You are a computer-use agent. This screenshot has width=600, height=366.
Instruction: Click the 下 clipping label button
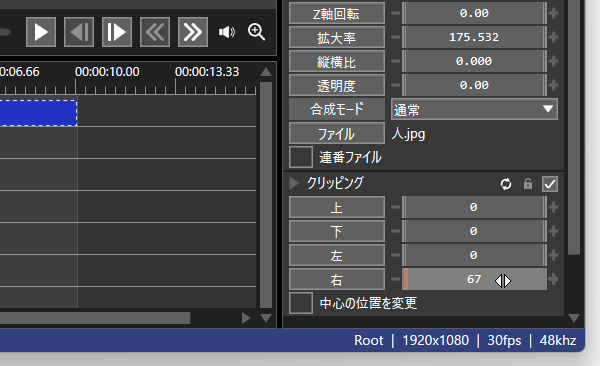(337, 231)
